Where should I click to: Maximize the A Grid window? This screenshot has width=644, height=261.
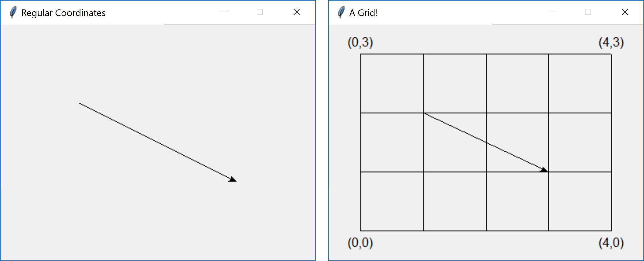[588, 12]
